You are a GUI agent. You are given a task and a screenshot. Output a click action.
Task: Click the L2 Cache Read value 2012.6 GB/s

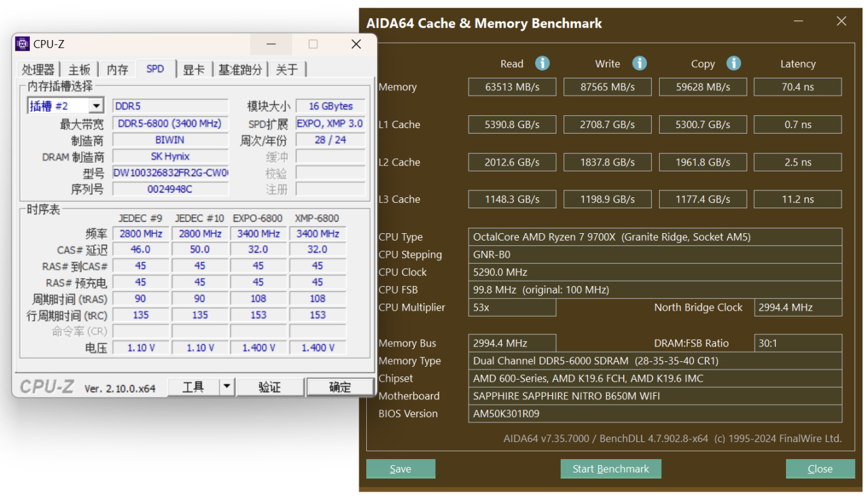coord(512,162)
